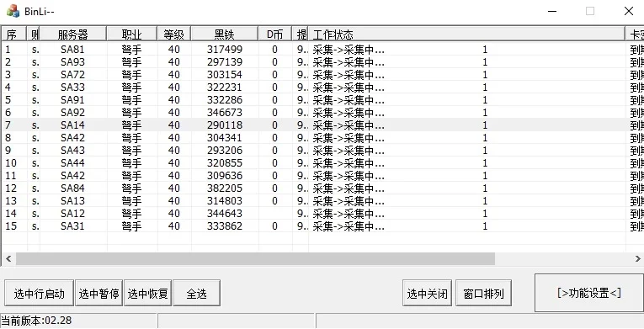Click the 黑铁 value 333862
This screenshot has height=329, width=644.
[x=225, y=226]
